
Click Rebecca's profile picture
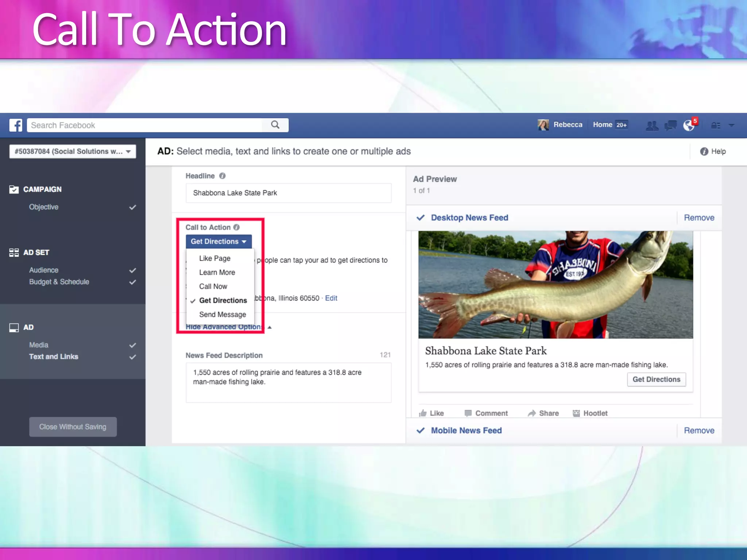(x=543, y=125)
